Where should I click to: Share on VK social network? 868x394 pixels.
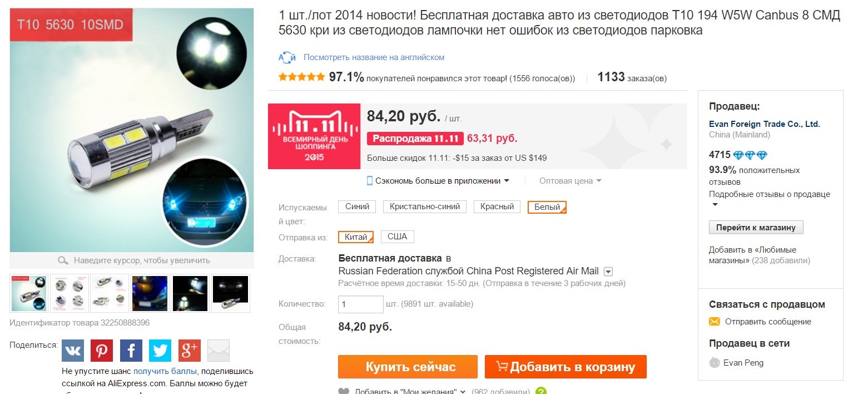click(73, 351)
